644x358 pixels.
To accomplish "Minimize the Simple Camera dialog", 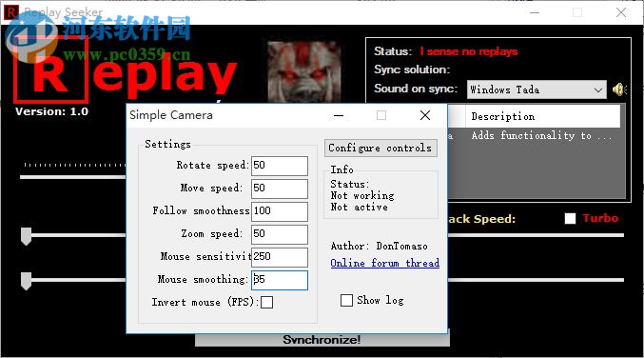I will click(339, 115).
